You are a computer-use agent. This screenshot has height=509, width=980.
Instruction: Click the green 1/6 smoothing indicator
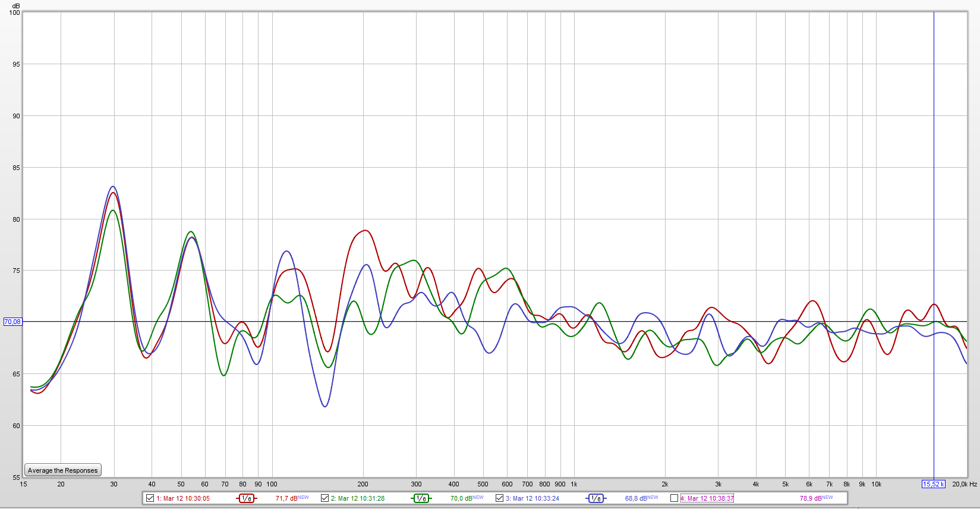421,498
